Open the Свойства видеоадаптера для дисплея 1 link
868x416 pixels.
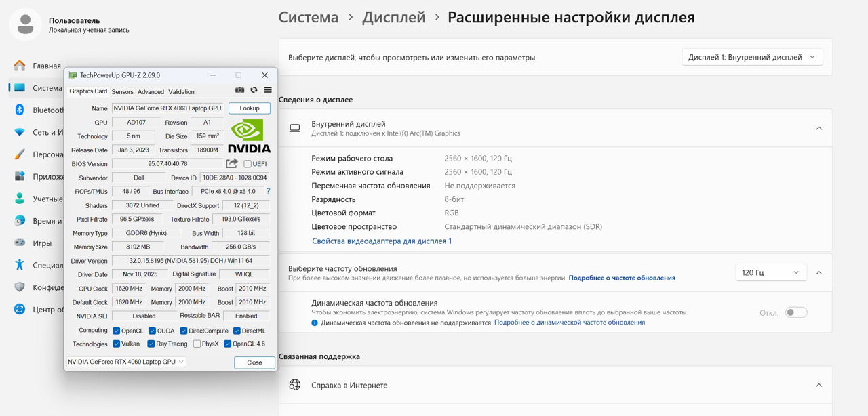[x=382, y=241]
